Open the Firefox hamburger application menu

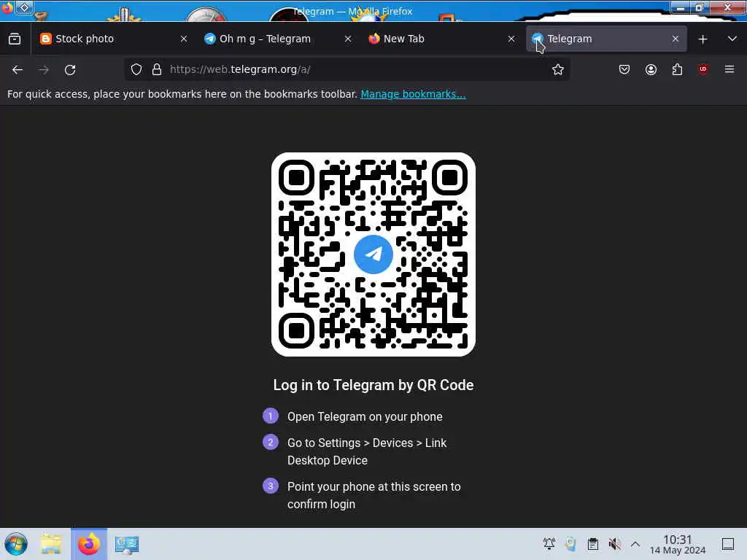tap(729, 69)
